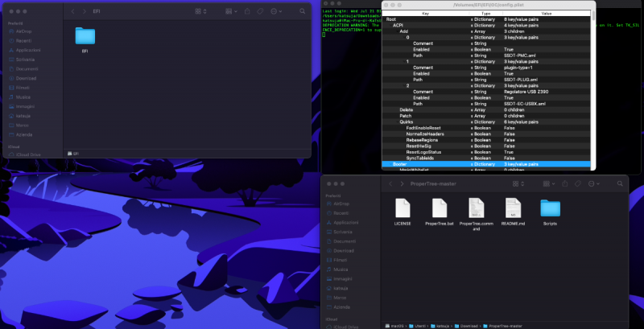644x329 pixels.
Task: Select the LICENSE file
Action: tap(402, 208)
